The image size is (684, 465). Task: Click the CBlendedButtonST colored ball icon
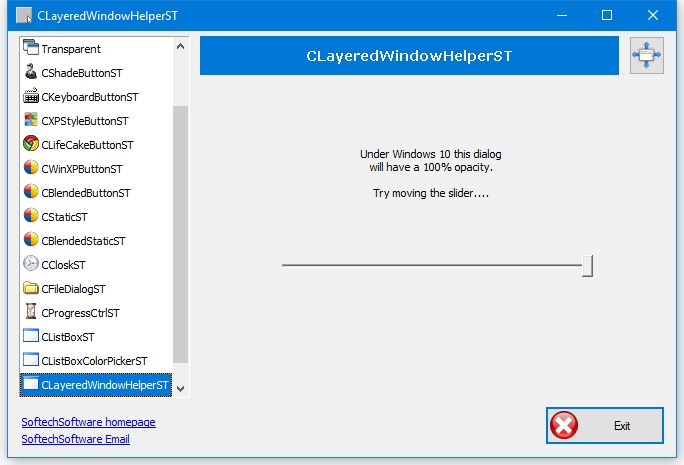[x=31, y=191]
